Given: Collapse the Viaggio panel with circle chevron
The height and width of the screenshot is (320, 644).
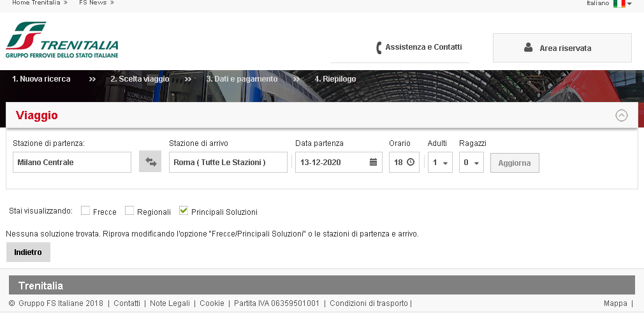Looking at the screenshot, I should tap(622, 115).
